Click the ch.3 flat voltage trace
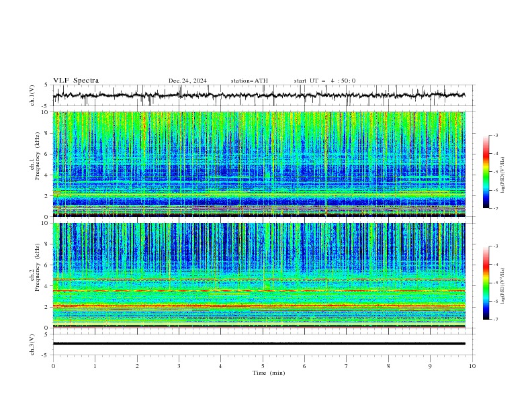This screenshot has height=411, width=532. [x=259, y=344]
